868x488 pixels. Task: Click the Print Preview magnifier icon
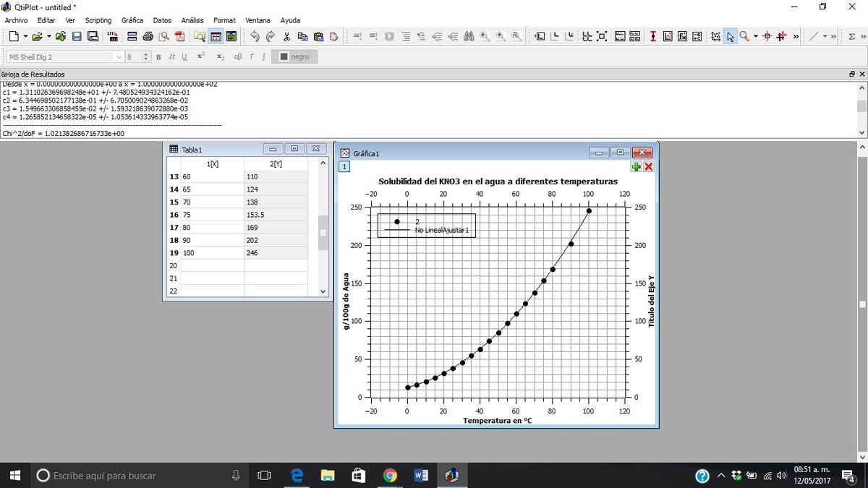[x=164, y=36]
